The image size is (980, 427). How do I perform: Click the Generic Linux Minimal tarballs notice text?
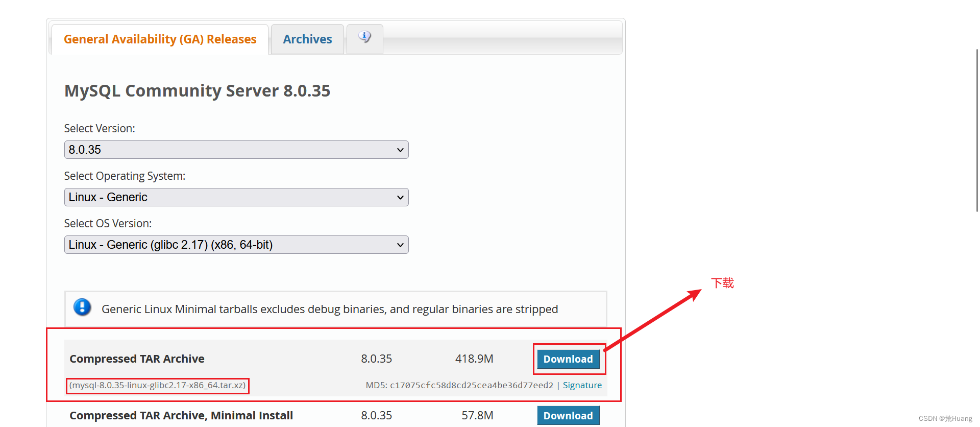click(330, 309)
